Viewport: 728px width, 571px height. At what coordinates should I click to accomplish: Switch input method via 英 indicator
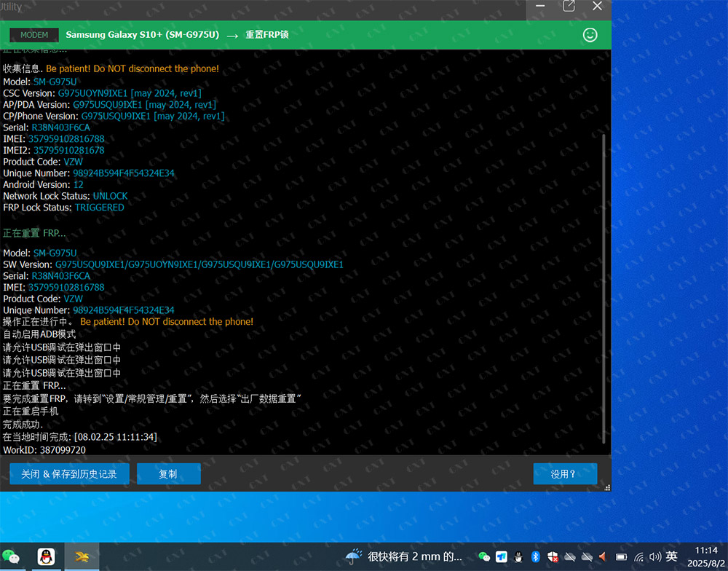point(671,556)
